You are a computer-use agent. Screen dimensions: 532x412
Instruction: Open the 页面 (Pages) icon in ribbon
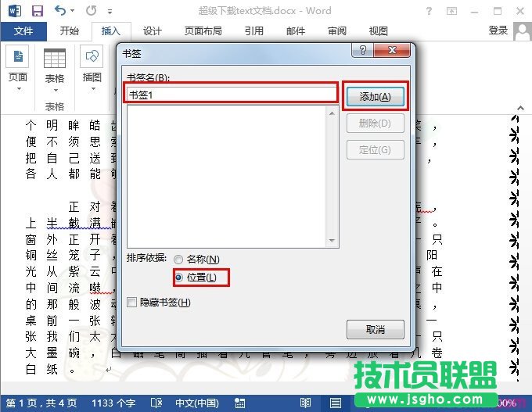17,58
